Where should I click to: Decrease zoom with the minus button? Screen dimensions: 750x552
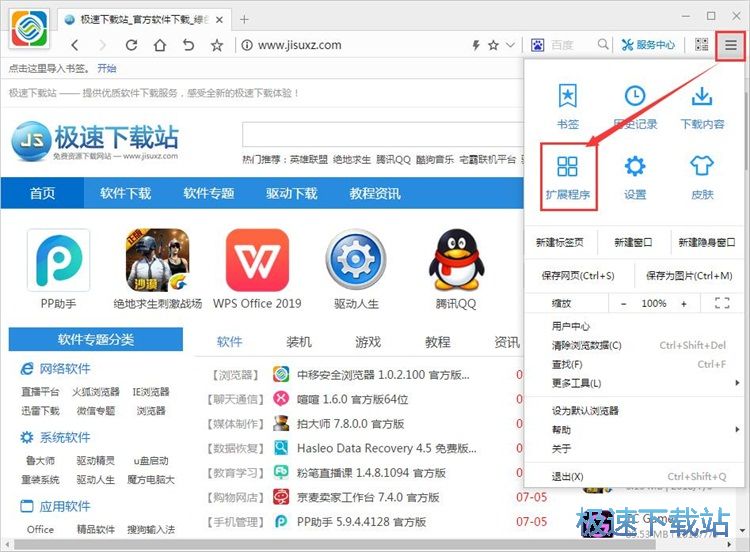[624, 304]
